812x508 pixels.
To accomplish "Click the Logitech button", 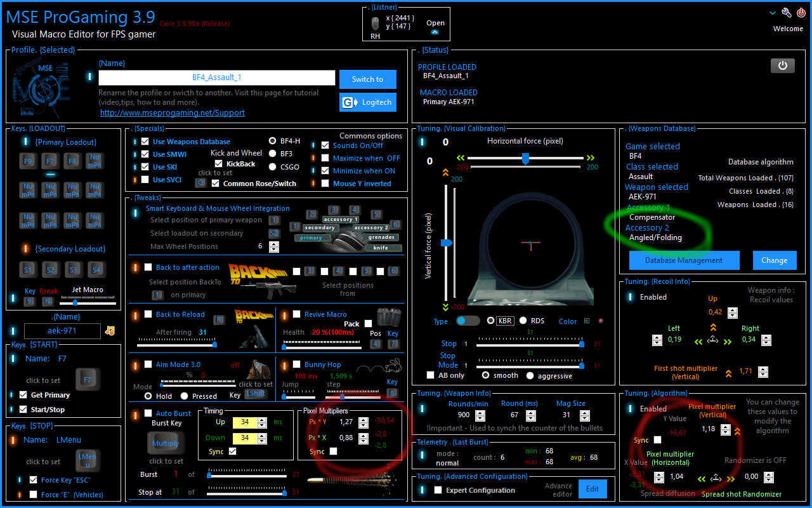I will [368, 102].
